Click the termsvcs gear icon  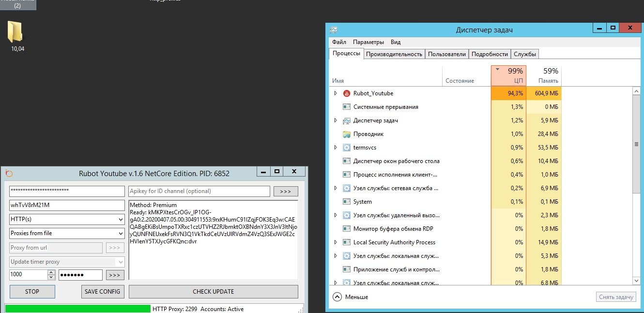[347, 148]
